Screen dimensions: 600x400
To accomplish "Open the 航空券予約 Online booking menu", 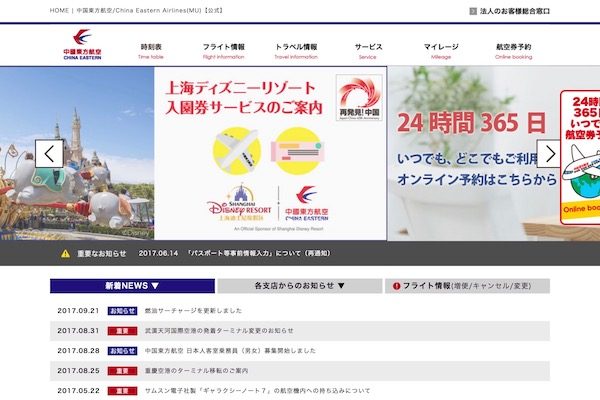I will (x=514, y=51).
